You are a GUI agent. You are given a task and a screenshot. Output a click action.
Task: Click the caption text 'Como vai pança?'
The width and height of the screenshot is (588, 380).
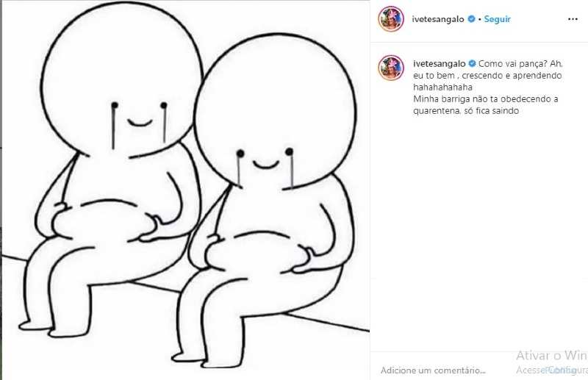point(513,63)
